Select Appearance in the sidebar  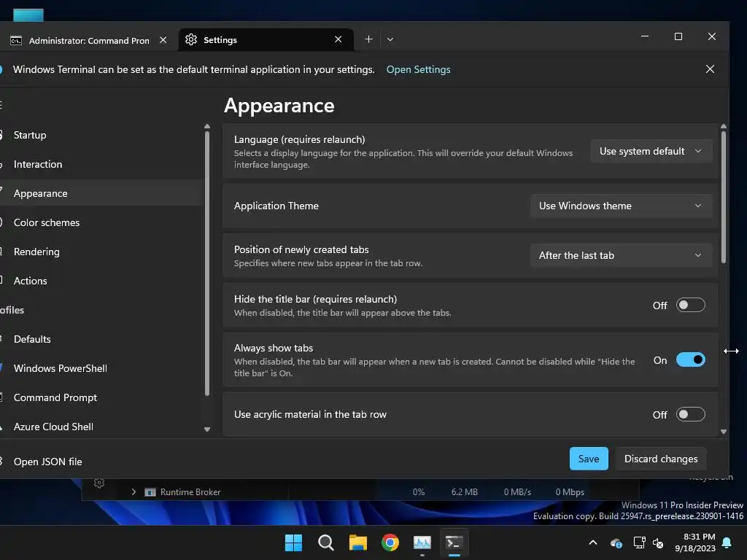click(102, 193)
